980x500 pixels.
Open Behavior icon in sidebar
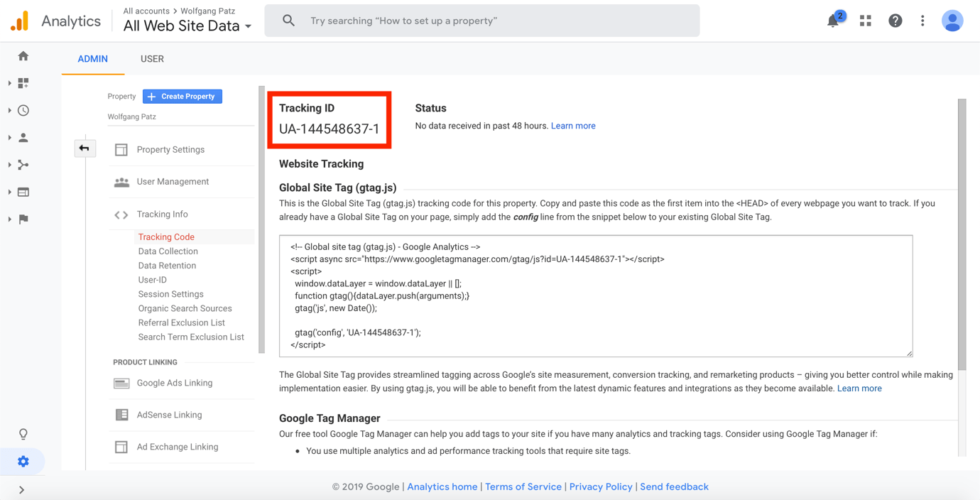click(x=23, y=192)
